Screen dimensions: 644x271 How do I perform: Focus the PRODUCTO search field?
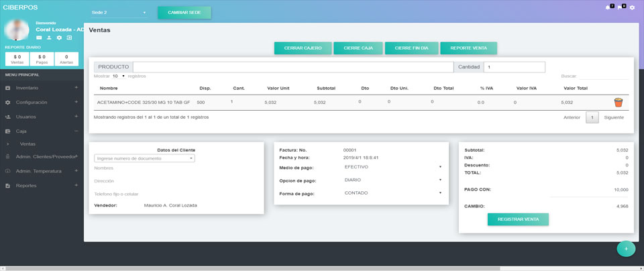[x=293, y=67]
